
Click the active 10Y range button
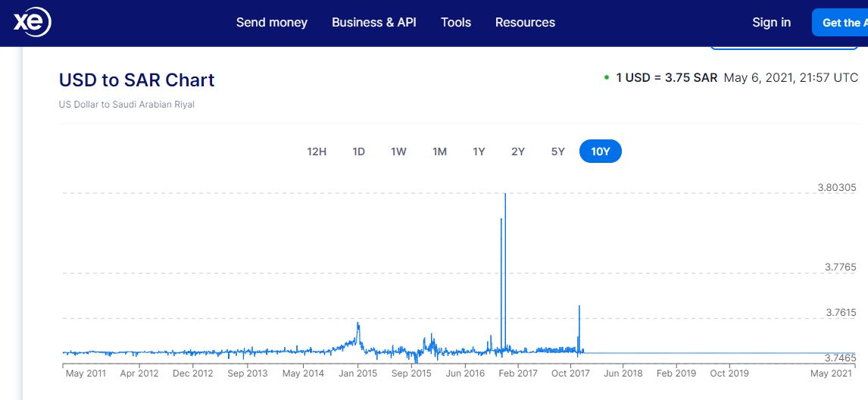[600, 152]
